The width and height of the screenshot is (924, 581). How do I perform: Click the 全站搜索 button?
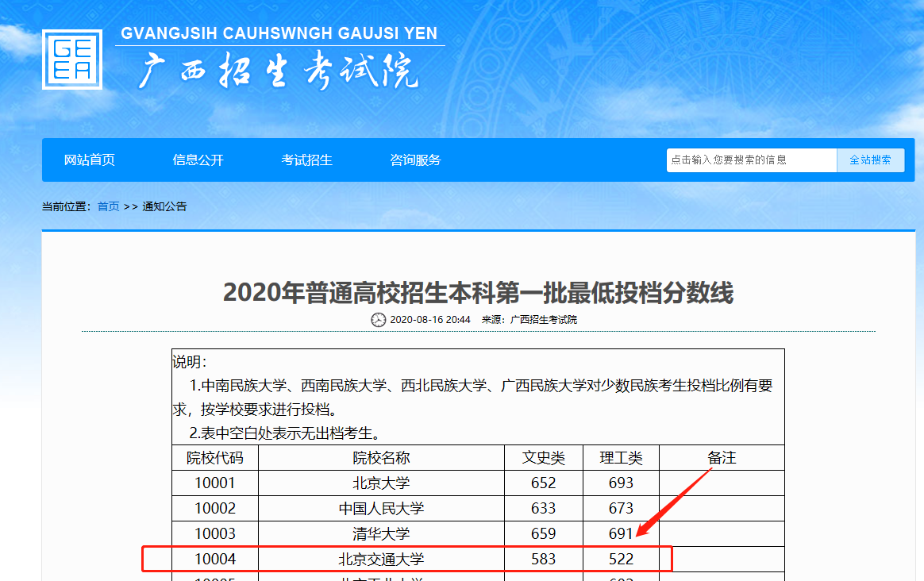pos(870,160)
